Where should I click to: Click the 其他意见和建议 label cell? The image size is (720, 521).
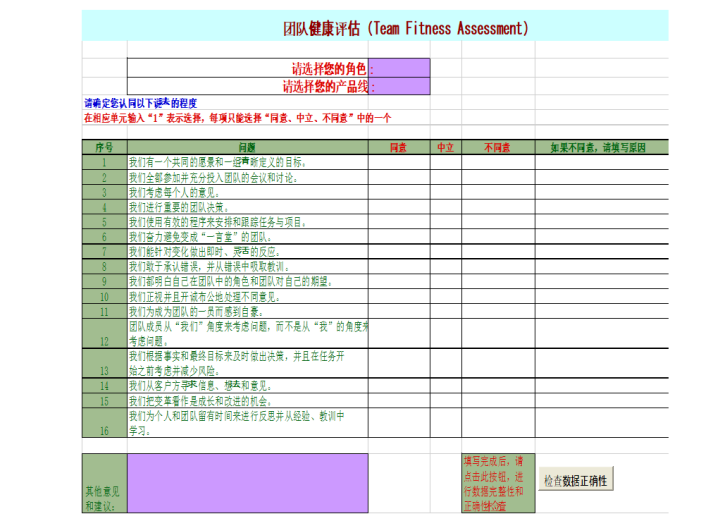point(105,483)
